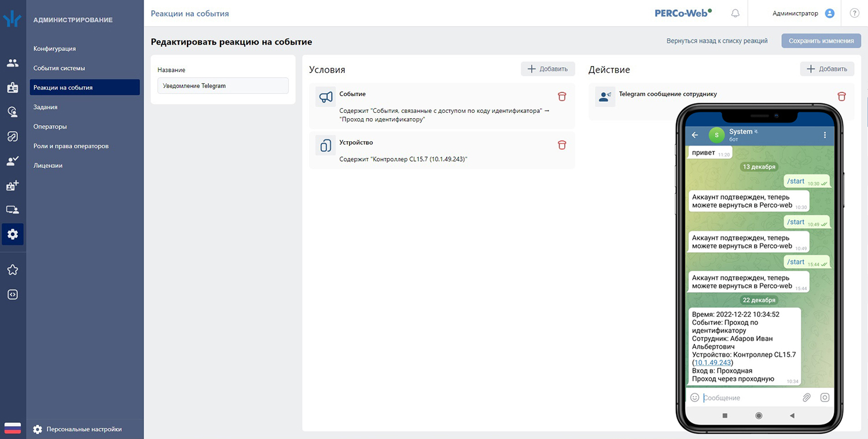Click the Администратор account name
Viewport: 868px width, 439px height.
[x=795, y=13]
